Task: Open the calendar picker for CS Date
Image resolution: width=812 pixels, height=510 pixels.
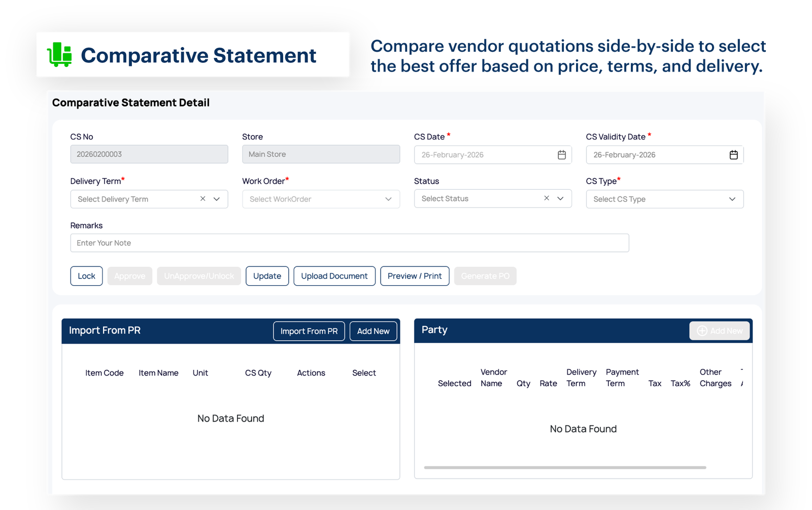Action: coord(562,155)
